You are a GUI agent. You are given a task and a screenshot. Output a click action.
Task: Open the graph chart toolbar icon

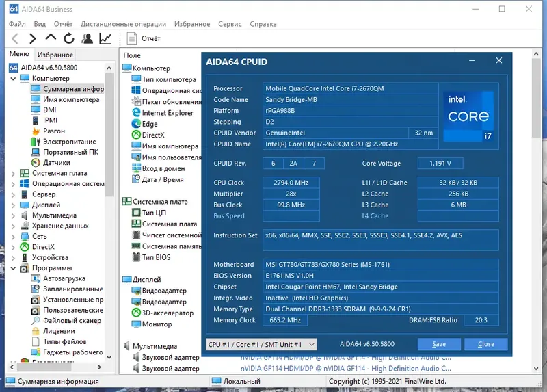click(x=105, y=39)
